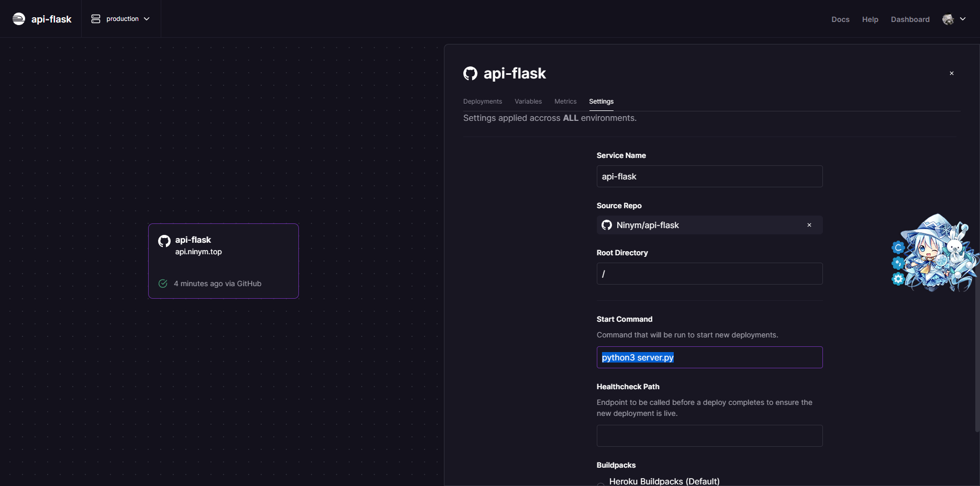The height and width of the screenshot is (486, 980).
Task: Click the Healthcheck Path input field
Action: click(x=709, y=436)
